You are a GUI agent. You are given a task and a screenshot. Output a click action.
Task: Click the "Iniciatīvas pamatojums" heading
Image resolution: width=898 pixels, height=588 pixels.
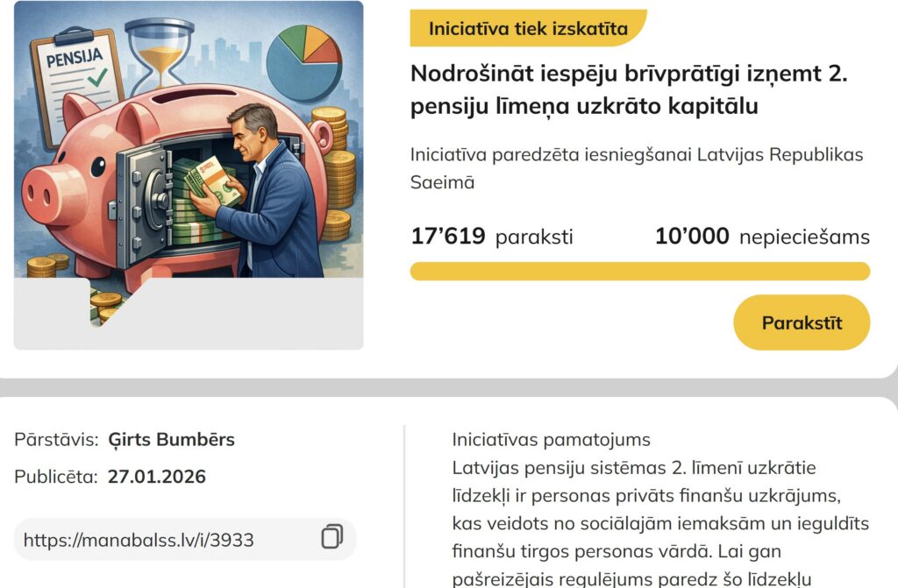(x=551, y=439)
